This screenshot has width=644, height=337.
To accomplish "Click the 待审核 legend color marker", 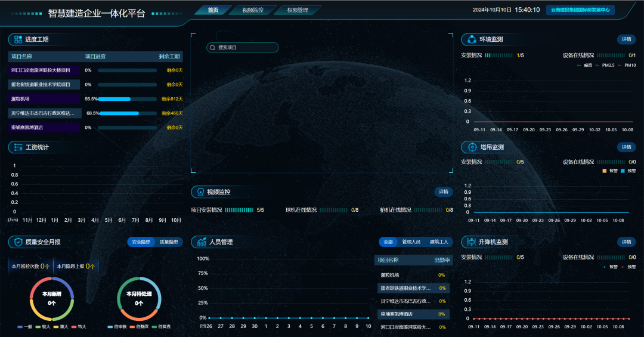I will click(110, 327).
